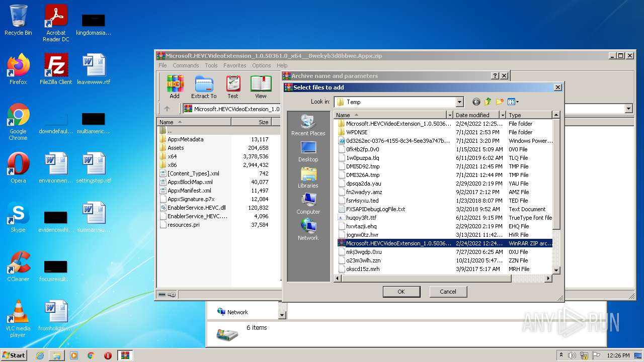The height and width of the screenshot is (362, 644).
Task: Click Internet Explorer taskbar icon
Action: pyautogui.click(x=40, y=355)
